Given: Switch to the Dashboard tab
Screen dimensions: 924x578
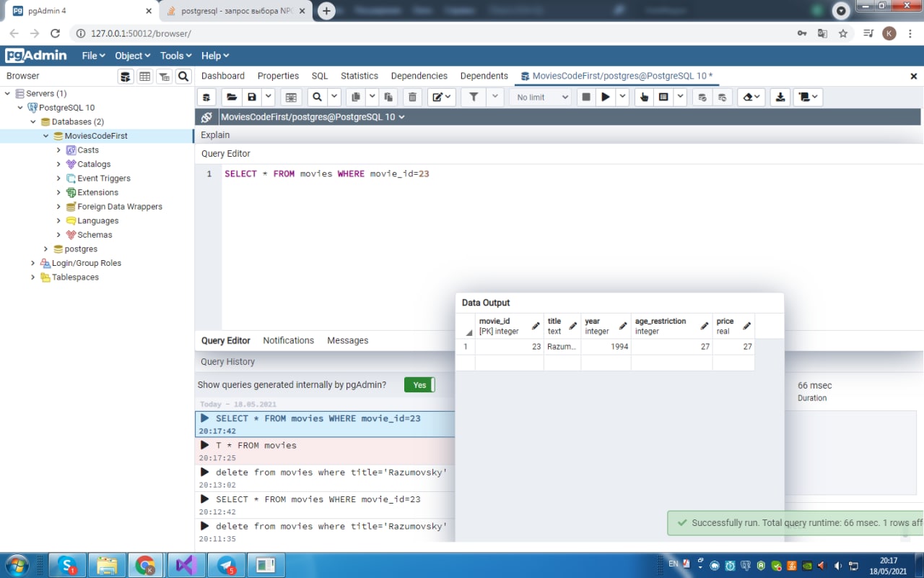Looking at the screenshot, I should [223, 76].
